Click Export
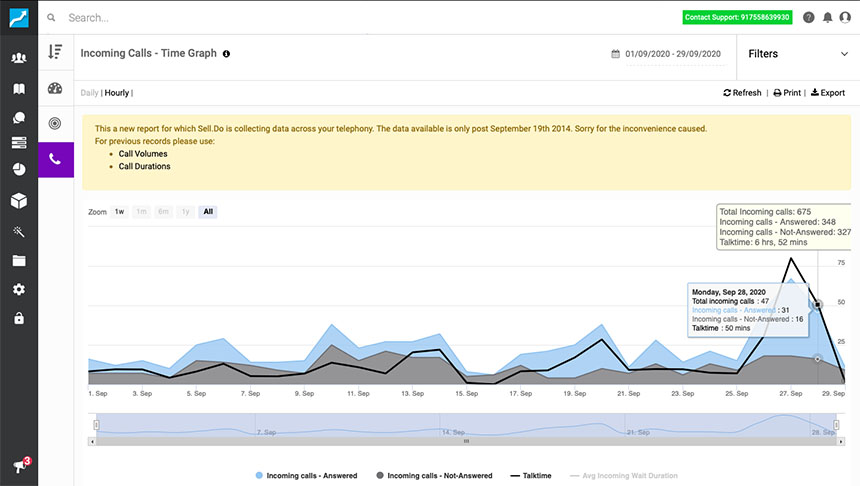The image size is (860, 486). (x=828, y=93)
